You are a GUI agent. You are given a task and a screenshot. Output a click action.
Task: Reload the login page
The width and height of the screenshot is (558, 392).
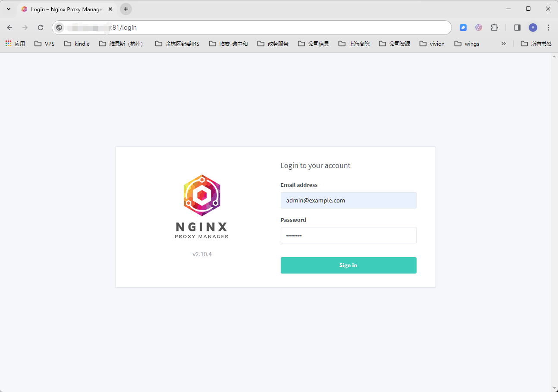click(41, 28)
